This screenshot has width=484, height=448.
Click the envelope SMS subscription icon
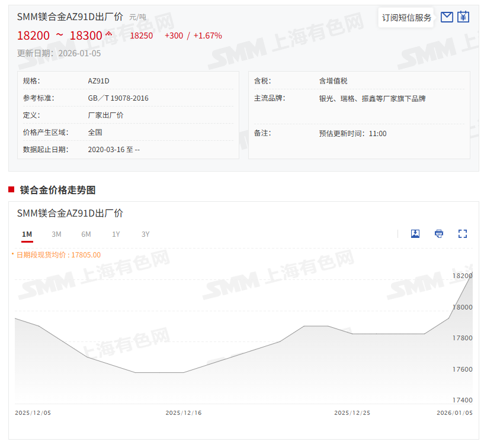(x=447, y=17)
